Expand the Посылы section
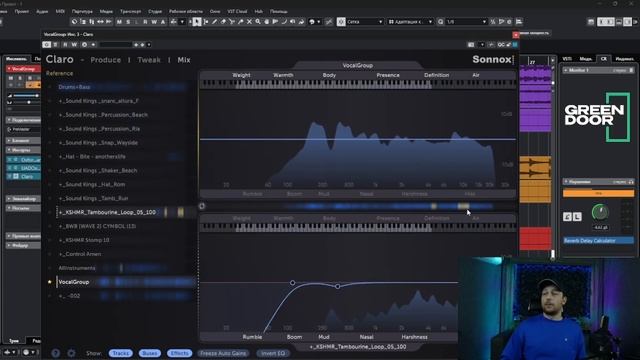The image size is (640, 360). pos(23,208)
